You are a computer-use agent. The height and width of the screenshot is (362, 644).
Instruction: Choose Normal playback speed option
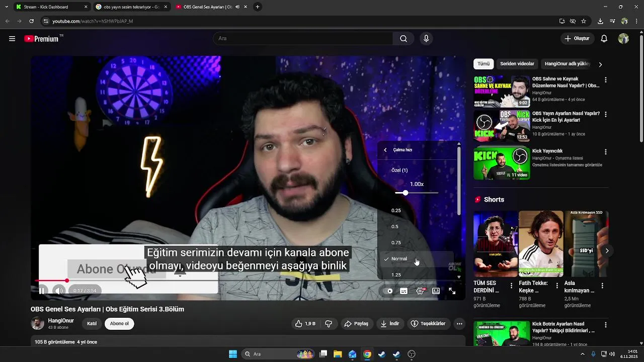click(417, 259)
